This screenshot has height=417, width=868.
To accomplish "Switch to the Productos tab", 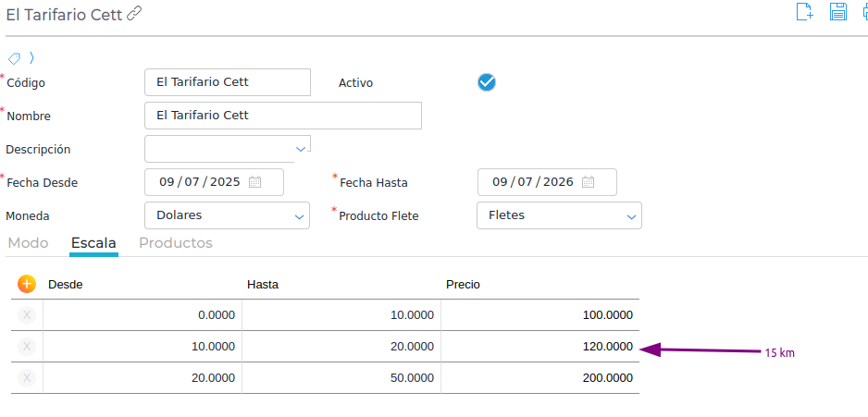I will [x=176, y=243].
